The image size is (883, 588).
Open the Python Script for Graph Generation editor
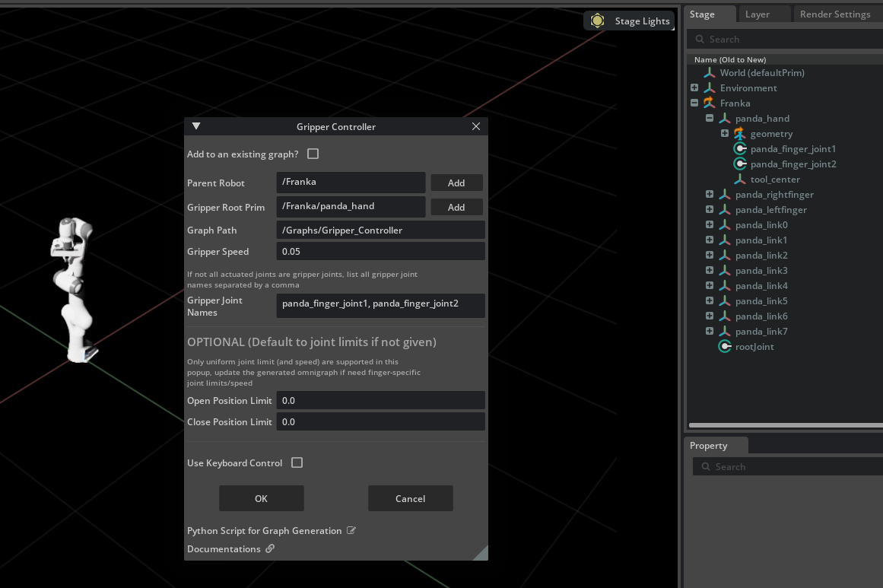tap(351, 530)
